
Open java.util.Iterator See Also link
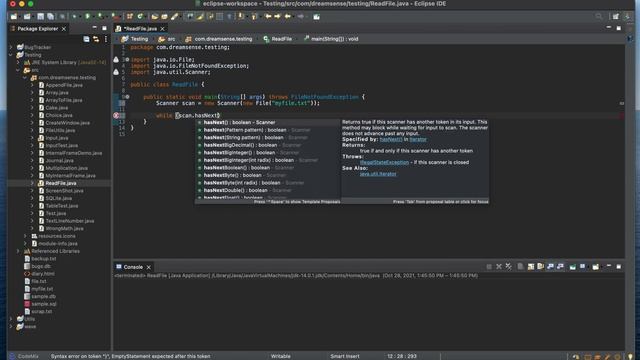(378, 173)
